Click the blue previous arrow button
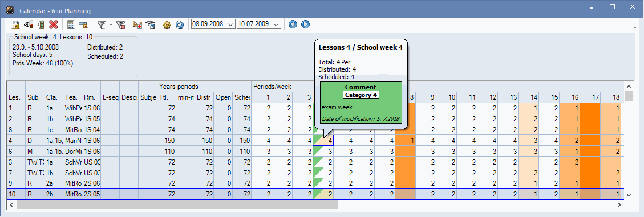 pos(293,24)
